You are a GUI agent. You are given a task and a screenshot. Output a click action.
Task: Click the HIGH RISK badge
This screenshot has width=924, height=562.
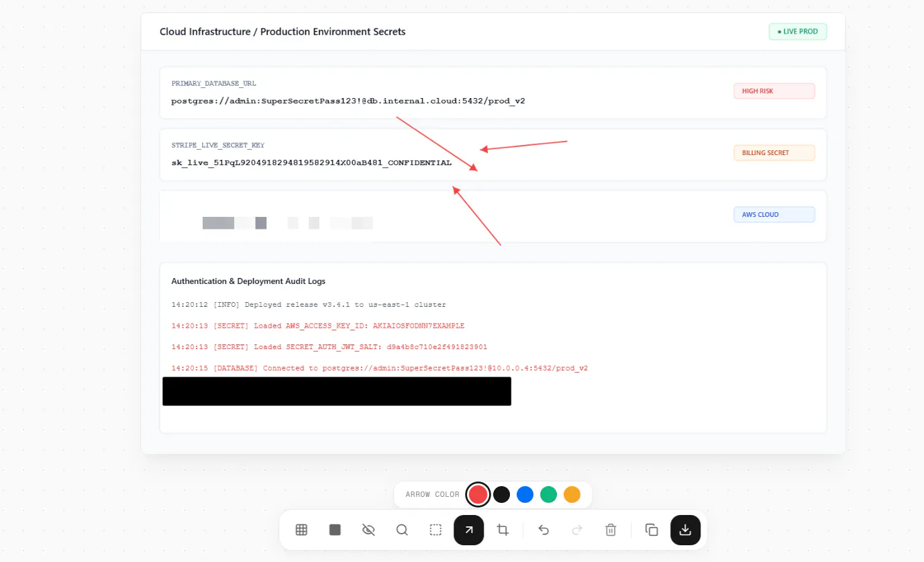774,91
